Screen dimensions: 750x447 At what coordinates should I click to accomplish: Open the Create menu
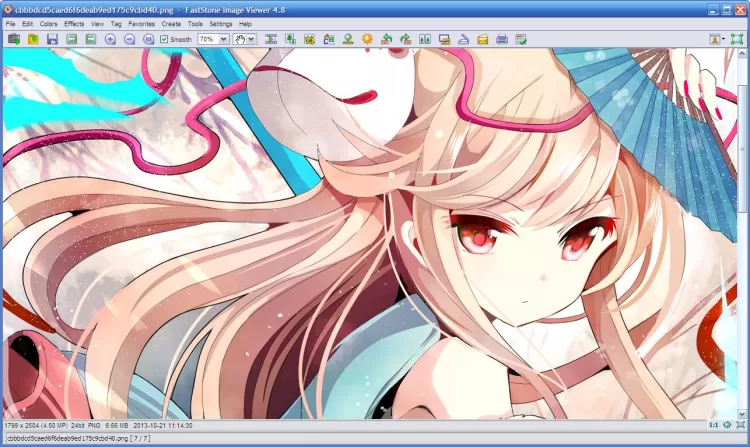coord(171,23)
